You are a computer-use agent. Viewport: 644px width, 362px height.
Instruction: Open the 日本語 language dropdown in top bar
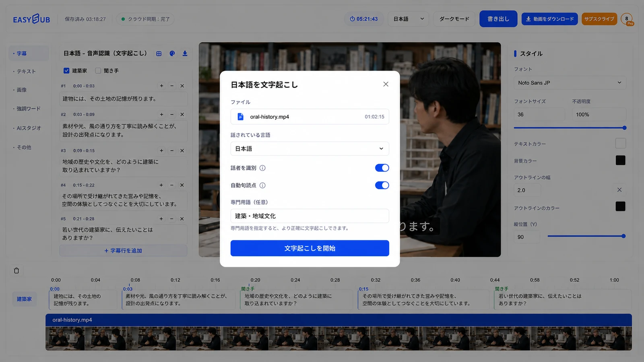(x=409, y=19)
